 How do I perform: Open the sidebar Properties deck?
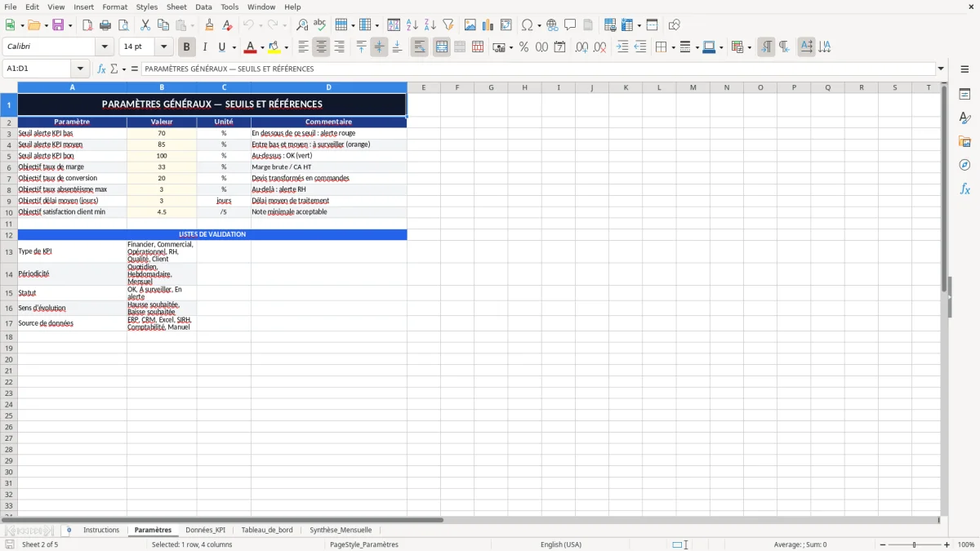[x=964, y=95]
